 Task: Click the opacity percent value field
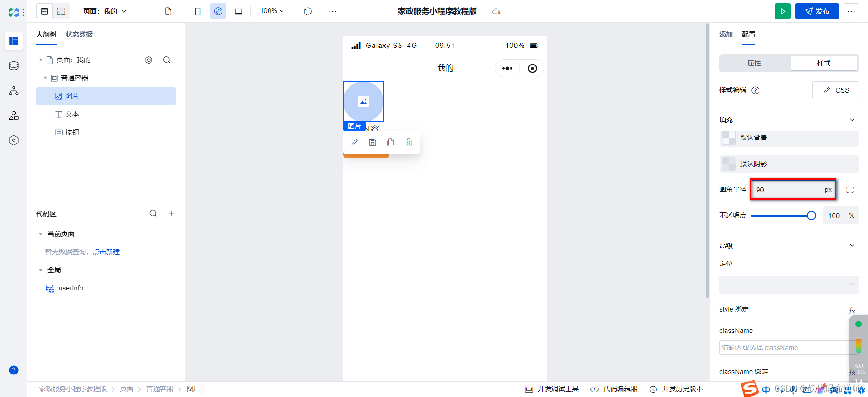(834, 216)
